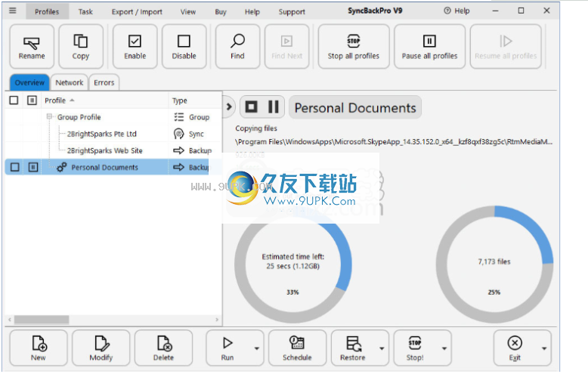588x377 pixels.
Task: Collapse the Group Profile tree node
Action: point(49,117)
